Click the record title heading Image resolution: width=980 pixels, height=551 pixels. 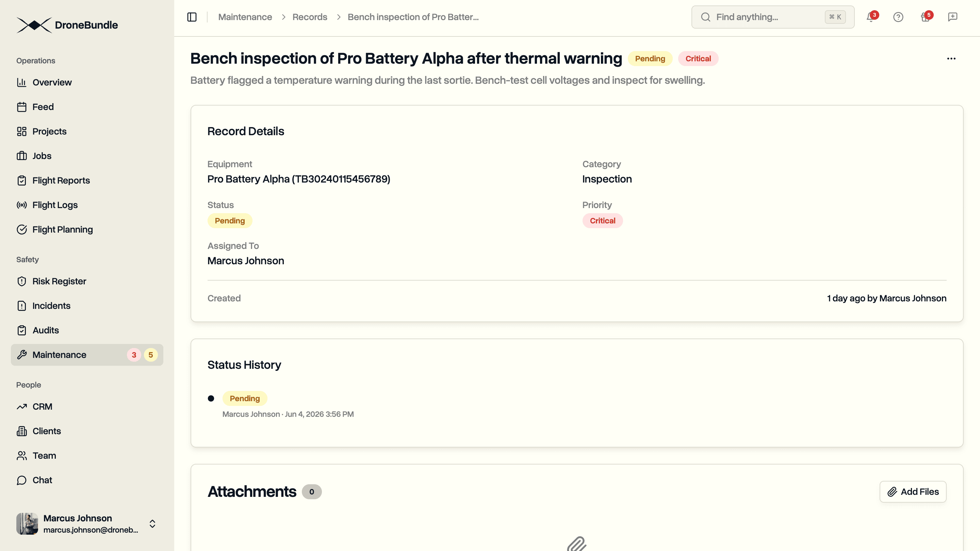click(x=406, y=59)
